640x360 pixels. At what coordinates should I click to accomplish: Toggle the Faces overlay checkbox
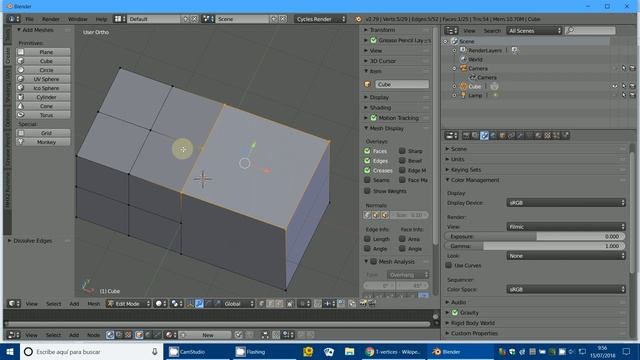click(x=367, y=151)
